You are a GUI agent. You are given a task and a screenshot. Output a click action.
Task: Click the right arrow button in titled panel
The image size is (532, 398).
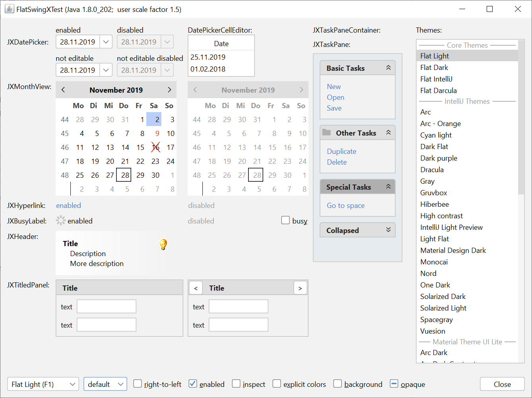tap(300, 288)
